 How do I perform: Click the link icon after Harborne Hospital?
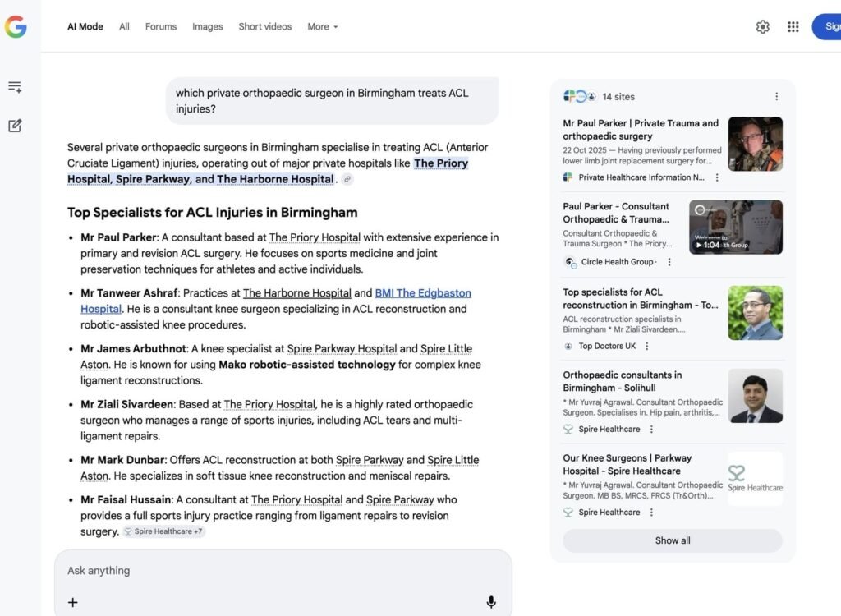[347, 179]
